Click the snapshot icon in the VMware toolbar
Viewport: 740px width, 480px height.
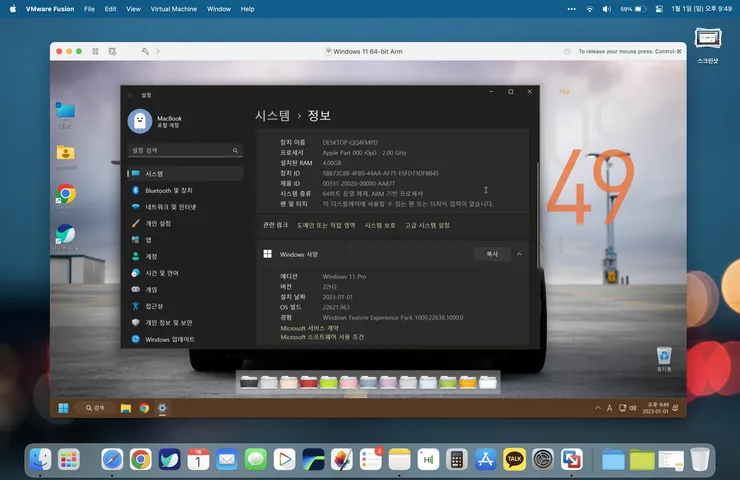pos(112,51)
